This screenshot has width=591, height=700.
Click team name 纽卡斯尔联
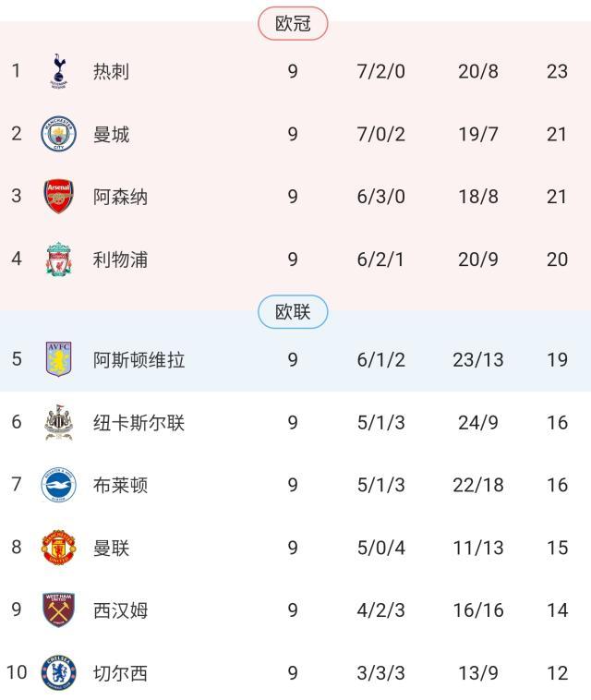(139, 422)
